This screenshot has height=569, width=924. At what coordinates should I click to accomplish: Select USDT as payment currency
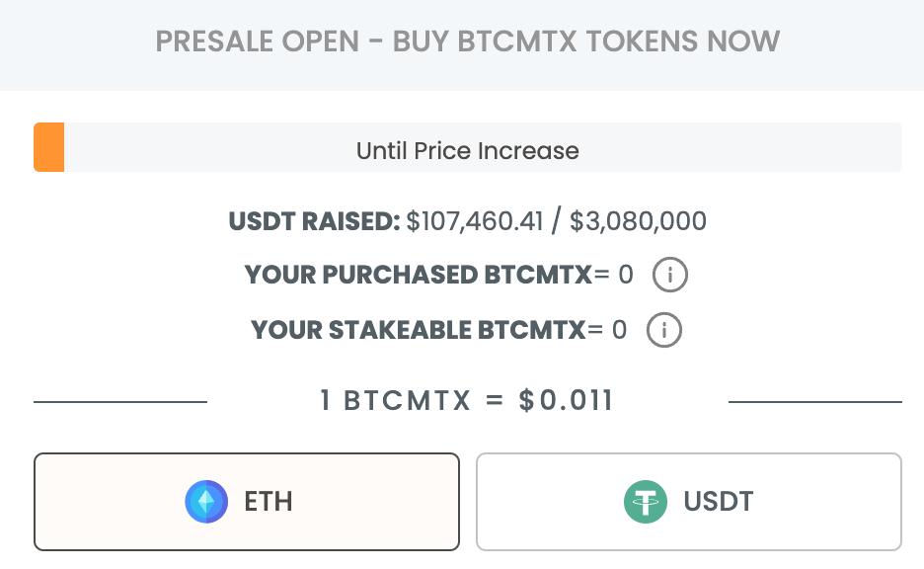[x=689, y=502]
